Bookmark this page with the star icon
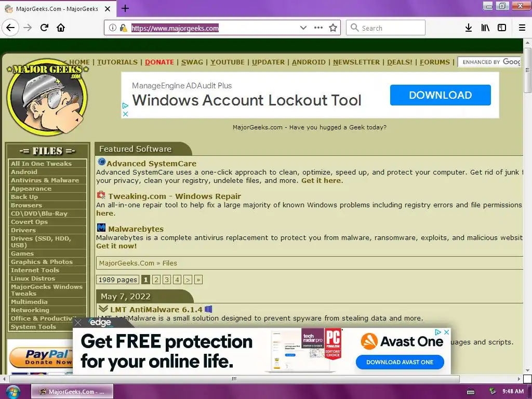This screenshot has width=532, height=399. point(333,28)
